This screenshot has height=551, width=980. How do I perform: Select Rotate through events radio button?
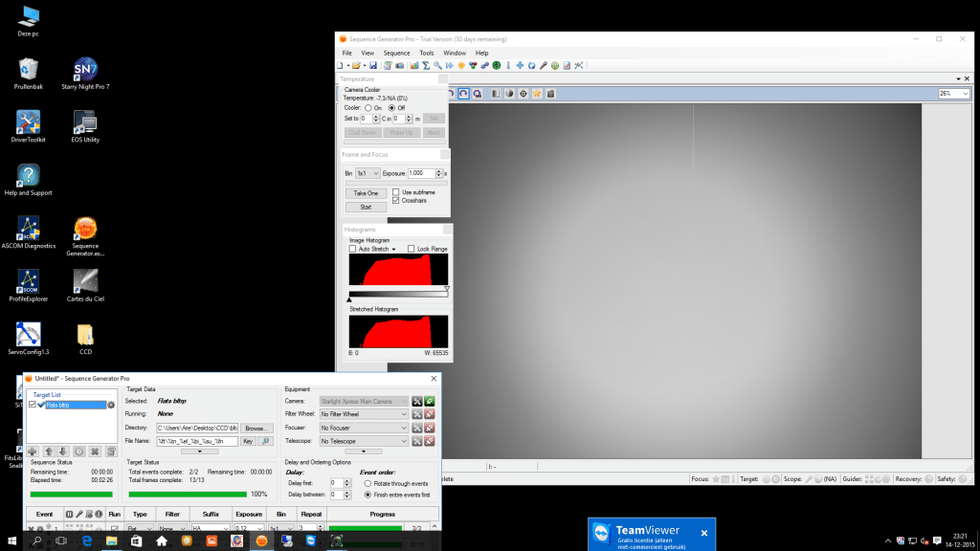point(367,483)
